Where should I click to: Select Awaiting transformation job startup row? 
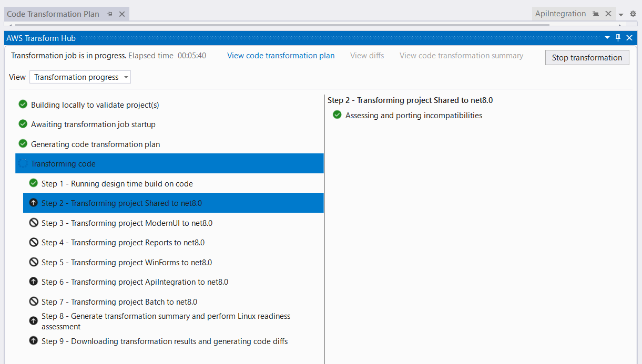tap(169, 124)
